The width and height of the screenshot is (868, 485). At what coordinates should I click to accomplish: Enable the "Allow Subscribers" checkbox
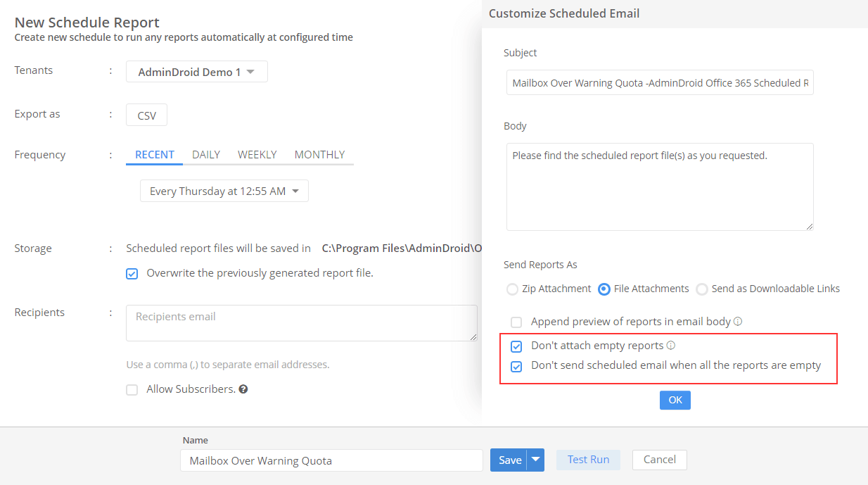tap(132, 388)
